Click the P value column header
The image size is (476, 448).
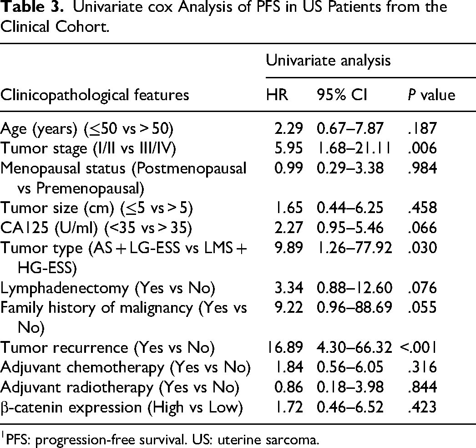pos(431,95)
